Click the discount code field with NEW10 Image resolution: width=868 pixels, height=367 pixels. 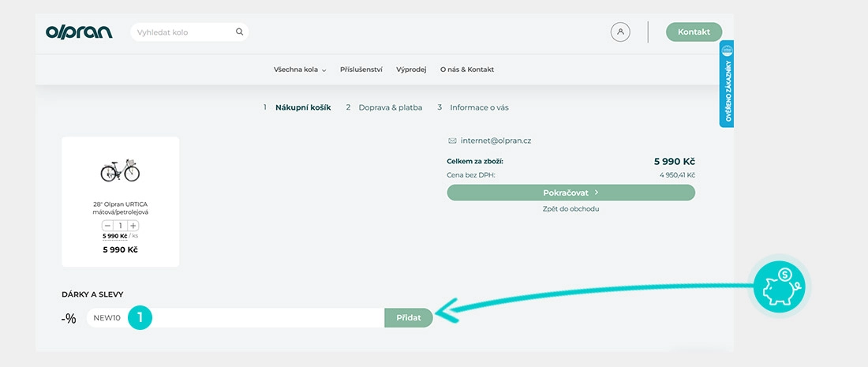235,318
